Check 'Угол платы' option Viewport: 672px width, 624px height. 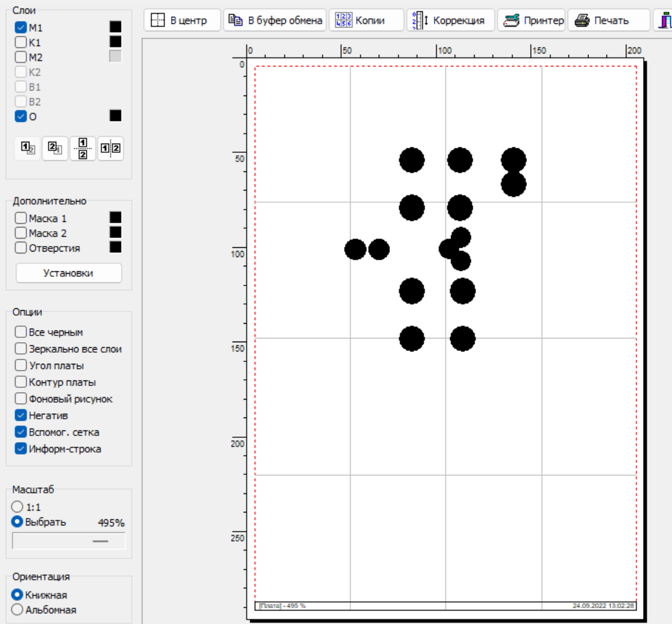click(x=20, y=365)
